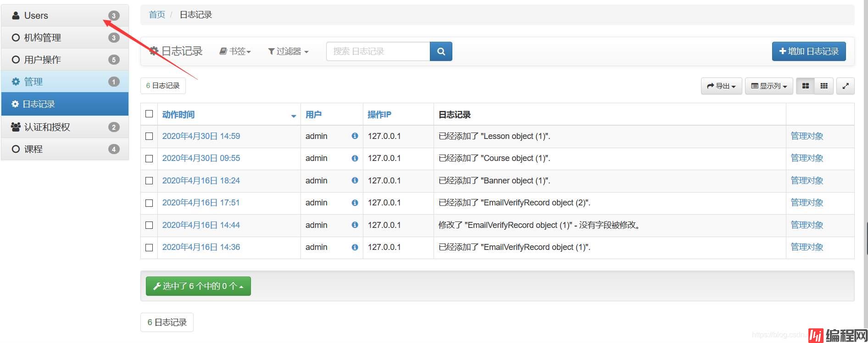
Task: Click the 增加 日志记录 button
Action: pyautogui.click(x=809, y=51)
